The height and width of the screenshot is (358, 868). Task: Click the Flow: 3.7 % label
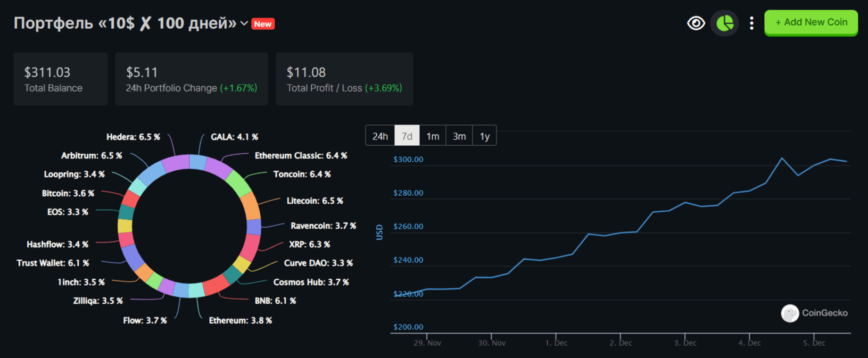tap(145, 320)
